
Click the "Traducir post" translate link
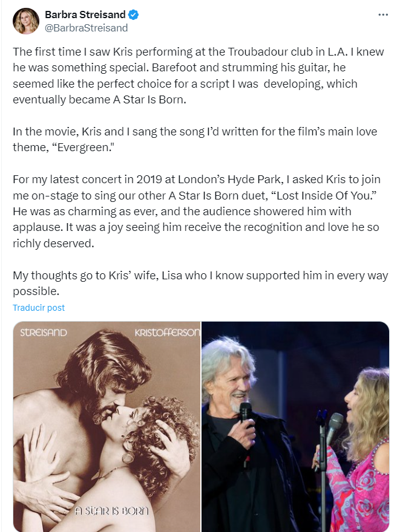pos(39,308)
